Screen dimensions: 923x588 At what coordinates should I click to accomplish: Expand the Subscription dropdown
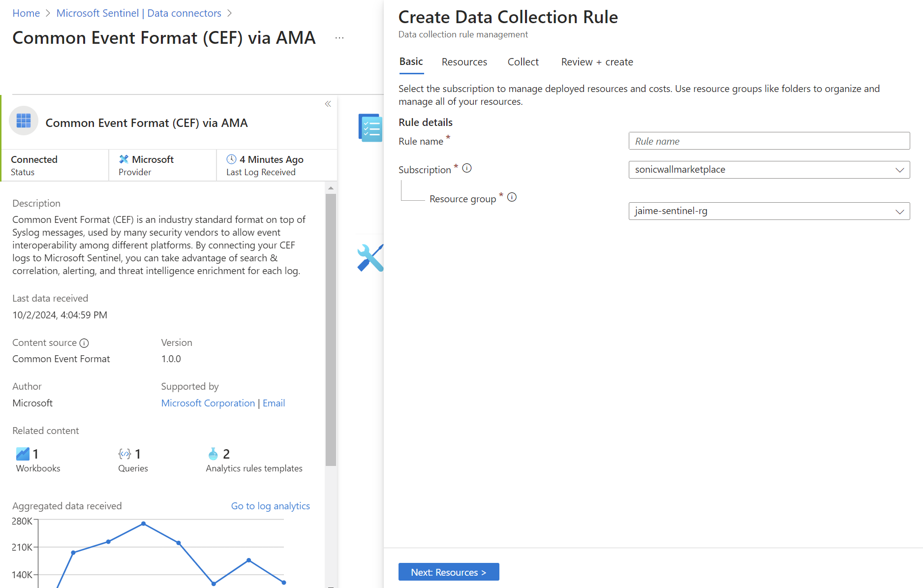(769, 170)
